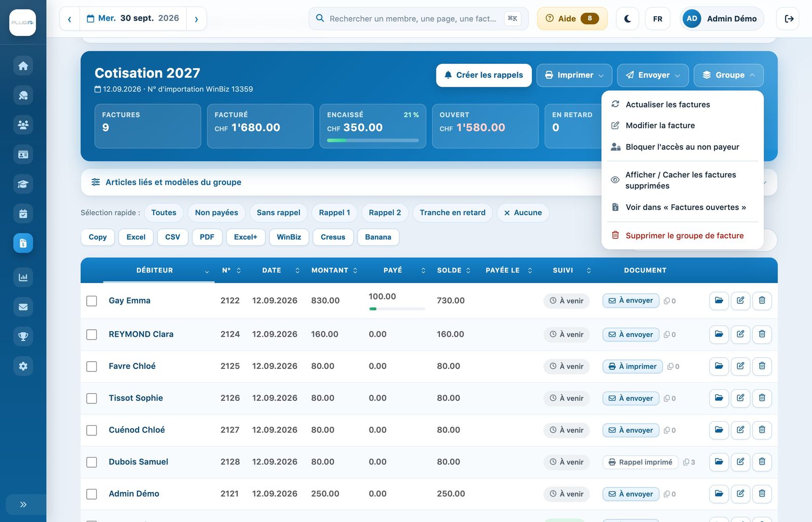Select the Non payées quick filter
Image resolution: width=812 pixels, height=522 pixels.
point(216,213)
